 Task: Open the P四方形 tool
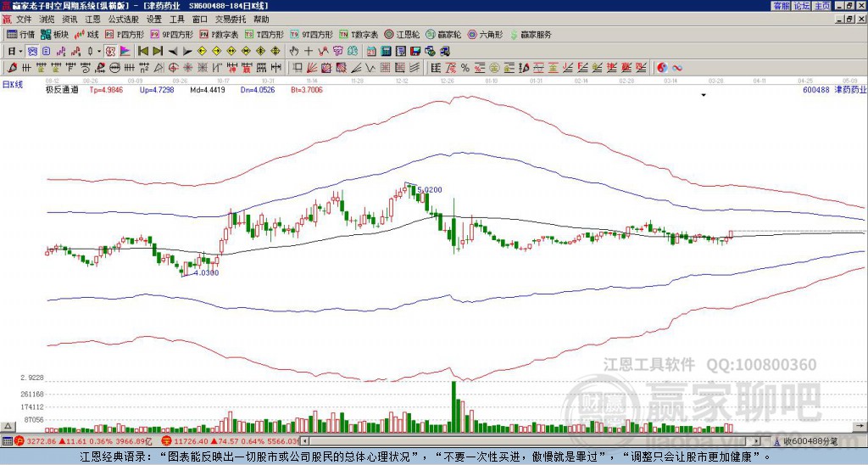point(125,34)
